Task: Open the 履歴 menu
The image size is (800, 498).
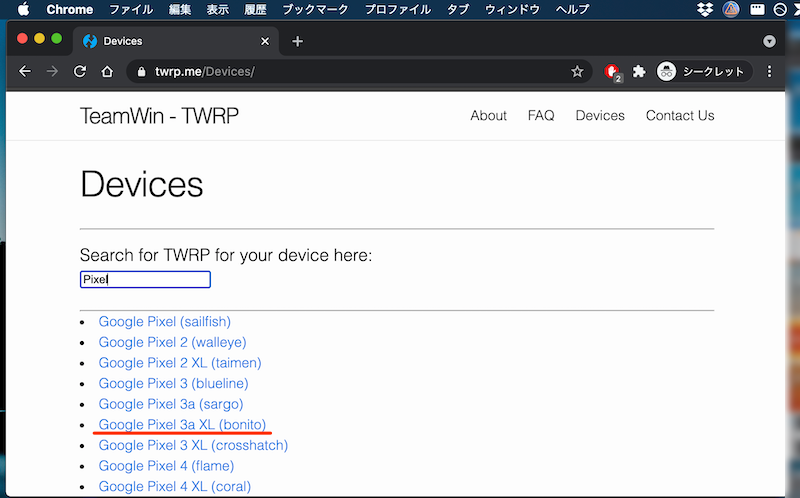Action: click(255, 9)
